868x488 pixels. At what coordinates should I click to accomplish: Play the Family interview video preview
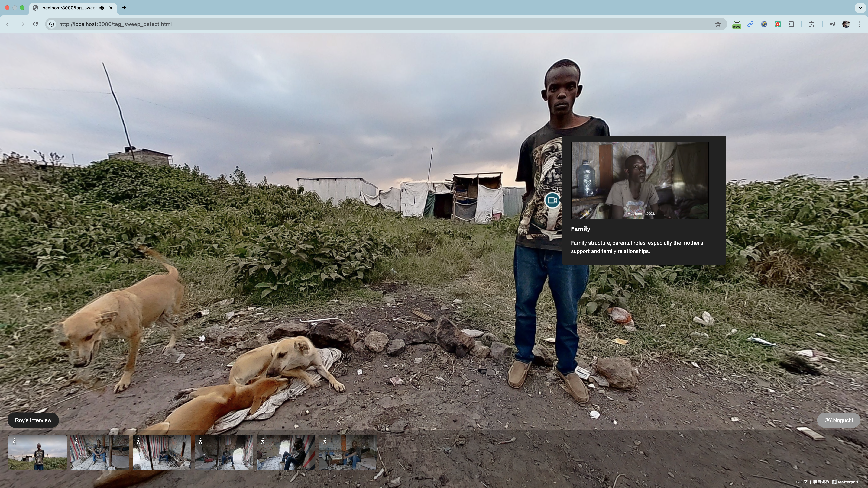pyautogui.click(x=640, y=180)
